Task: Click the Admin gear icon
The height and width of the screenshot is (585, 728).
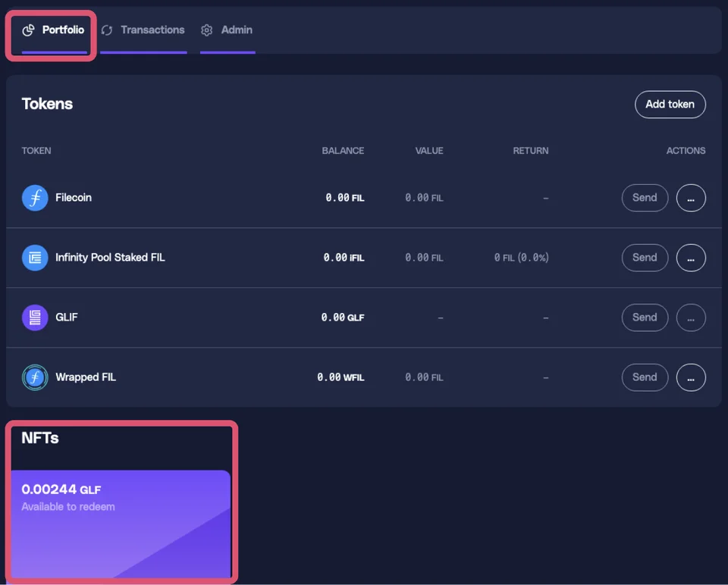Action: pyautogui.click(x=207, y=30)
